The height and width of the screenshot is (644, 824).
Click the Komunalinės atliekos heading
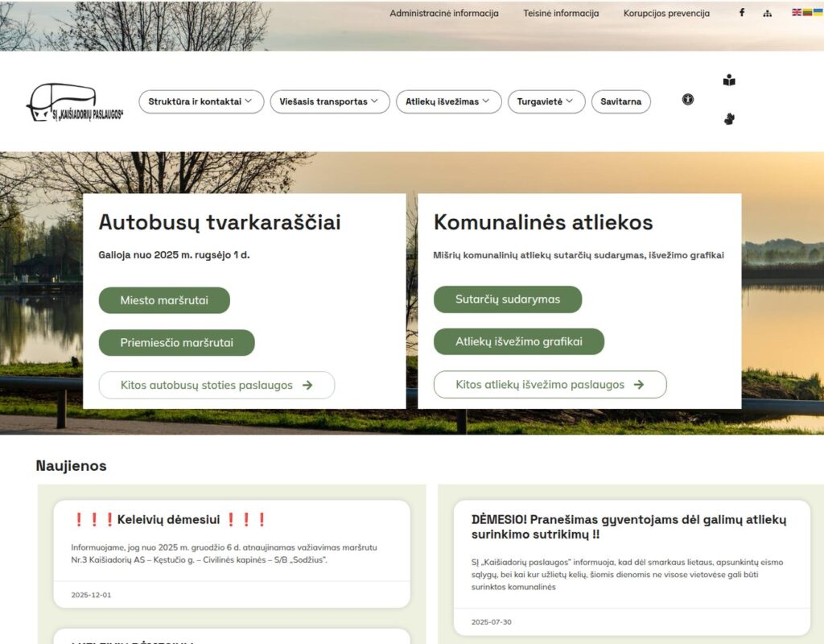pos(543,222)
